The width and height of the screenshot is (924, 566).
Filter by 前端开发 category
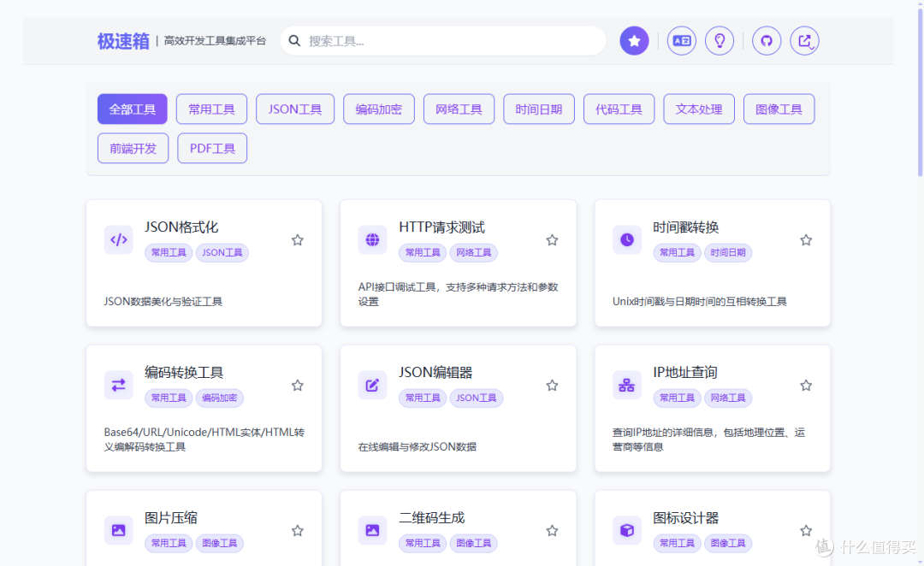pos(133,149)
